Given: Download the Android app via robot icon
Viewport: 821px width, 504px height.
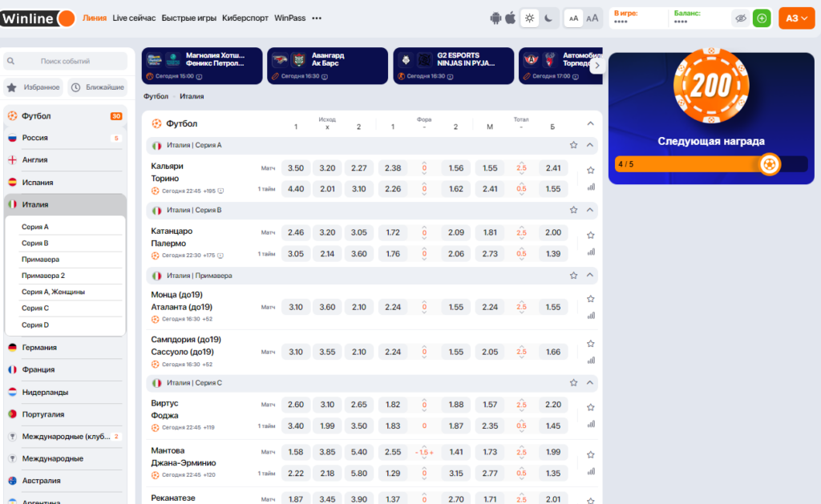Looking at the screenshot, I should click(495, 18).
